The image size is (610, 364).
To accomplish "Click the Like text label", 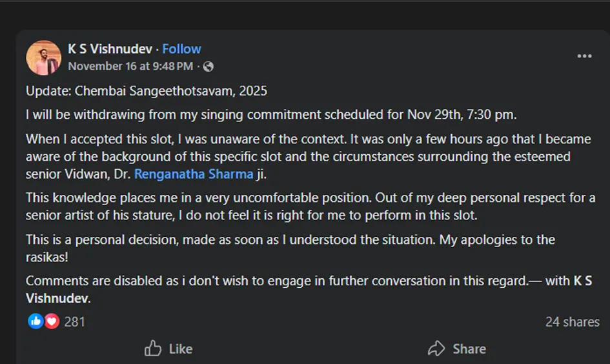I will 180,349.
